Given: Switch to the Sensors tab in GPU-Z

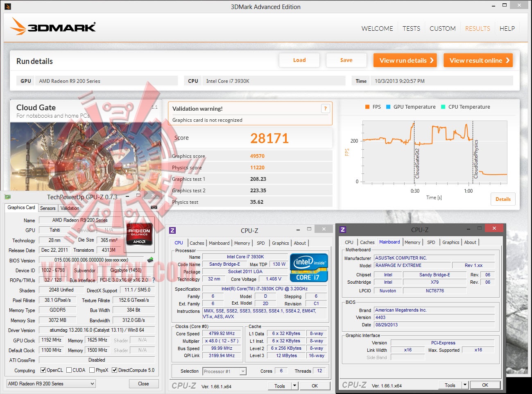Looking at the screenshot, I should tap(48, 208).
